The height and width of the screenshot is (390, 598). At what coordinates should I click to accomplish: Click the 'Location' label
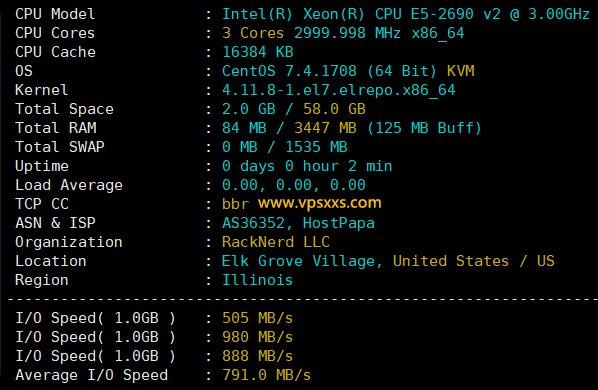pyautogui.click(x=51, y=261)
